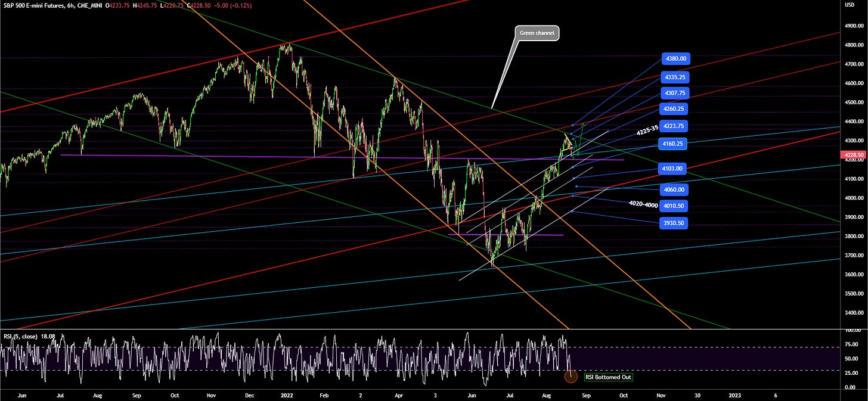
Task: Click the RSI value 18.08 readout
Action: click(x=48, y=336)
